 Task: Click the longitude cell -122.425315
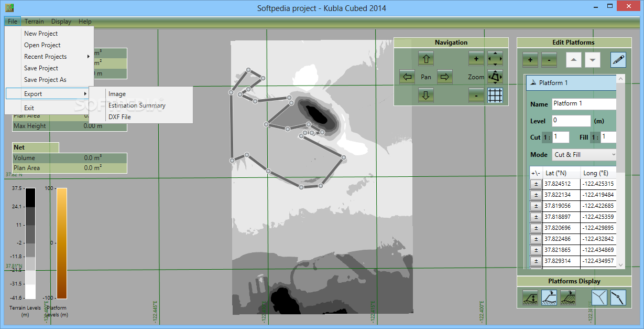[x=598, y=184]
